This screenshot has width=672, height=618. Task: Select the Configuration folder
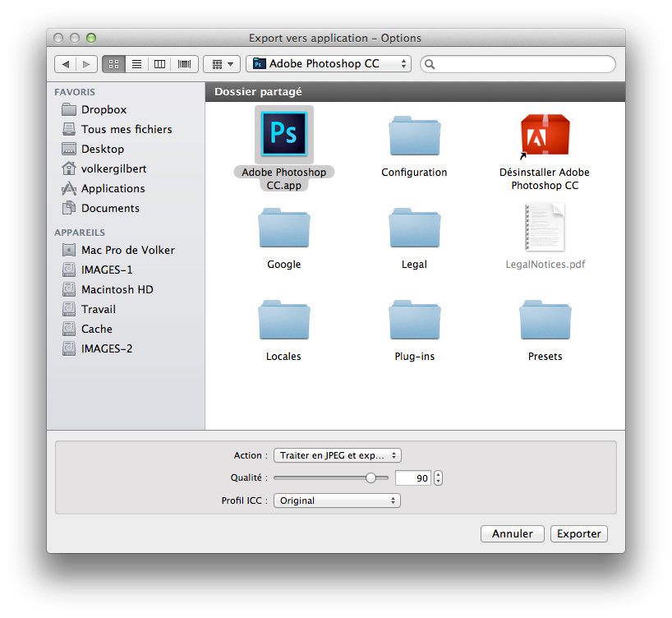click(x=414, y=136)
